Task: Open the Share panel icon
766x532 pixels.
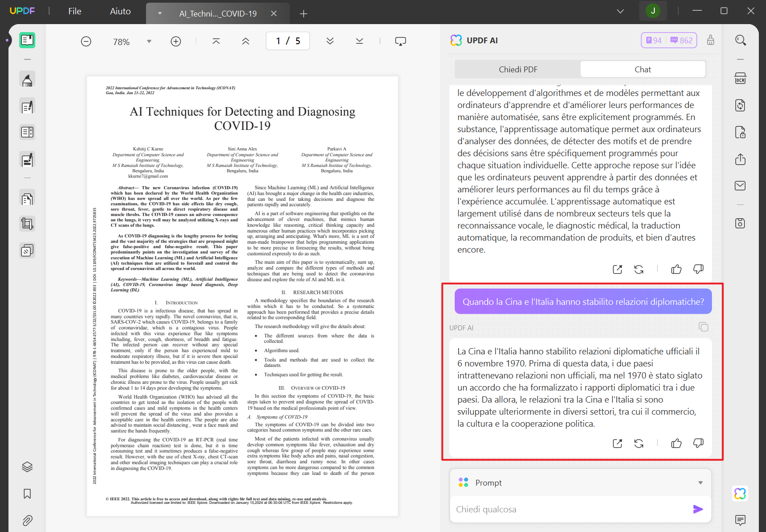Action: tap(740, 159)
